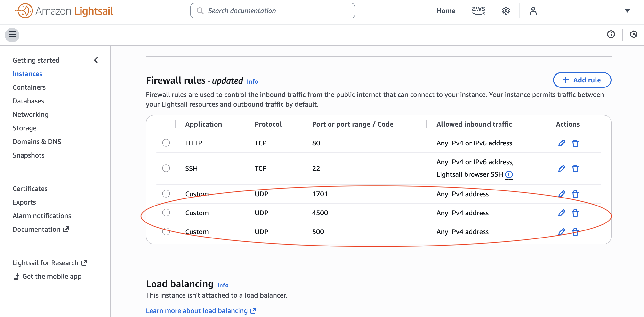Edit the UDP 500 rule

pyautogui.click(x=562, y=232)
